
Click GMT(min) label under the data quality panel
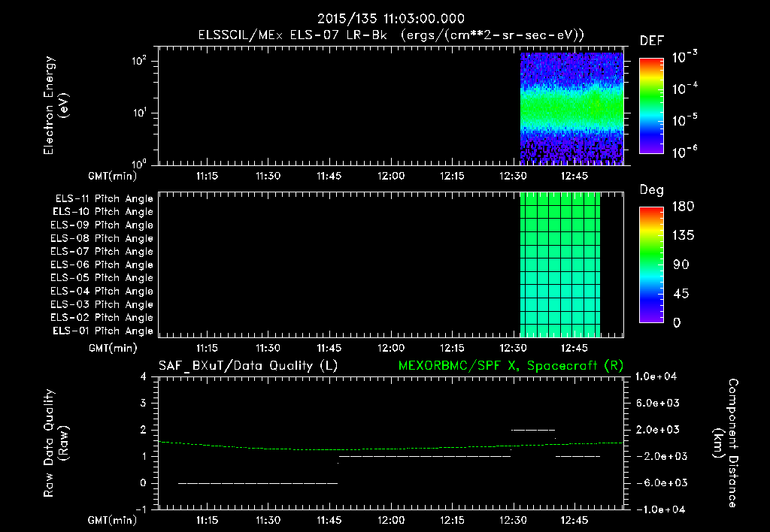pyautogui.click(x=112, y=520)
